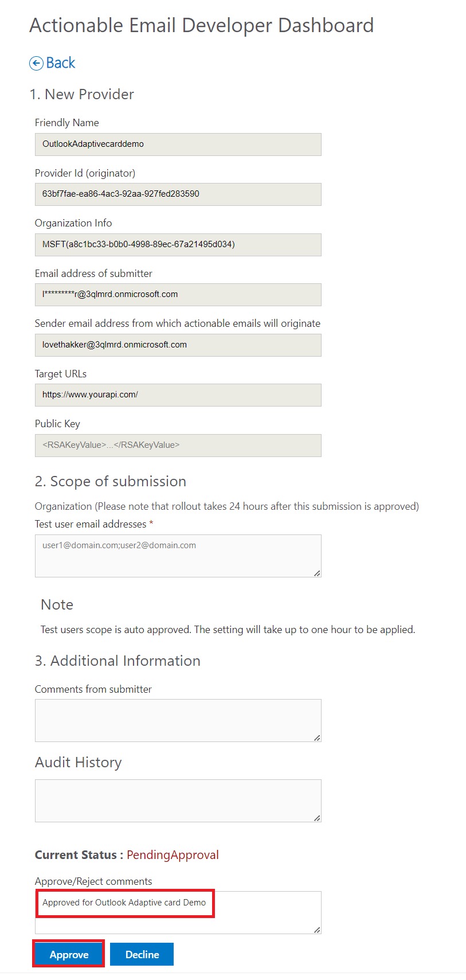Click the Audit History resize handle

(x=317, y=818)
